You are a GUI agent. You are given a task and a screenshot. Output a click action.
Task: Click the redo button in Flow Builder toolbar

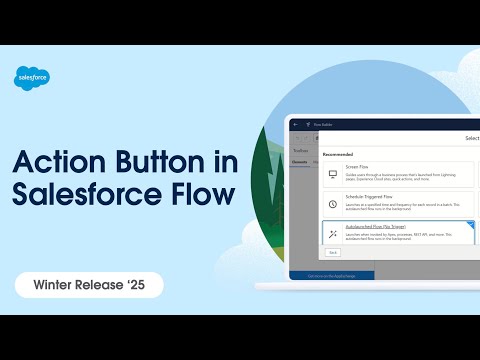(306, 138)
